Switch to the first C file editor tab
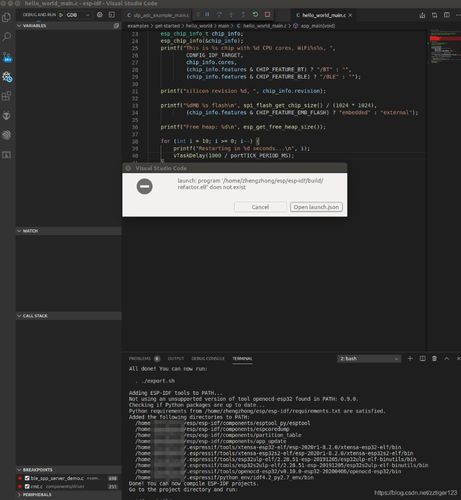461x500 pixels. (x=158, y=15)
